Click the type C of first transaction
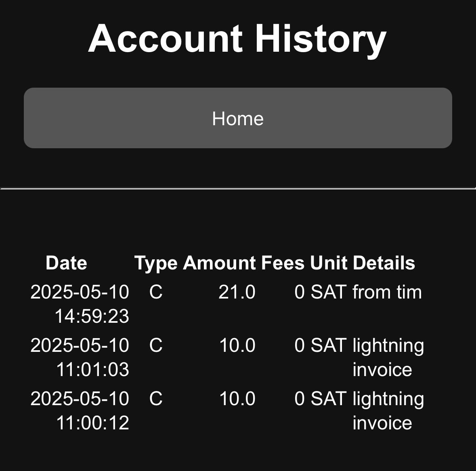The width and height of the screenshot is (476, 471). pyautogui.click(x=156, y=292)
